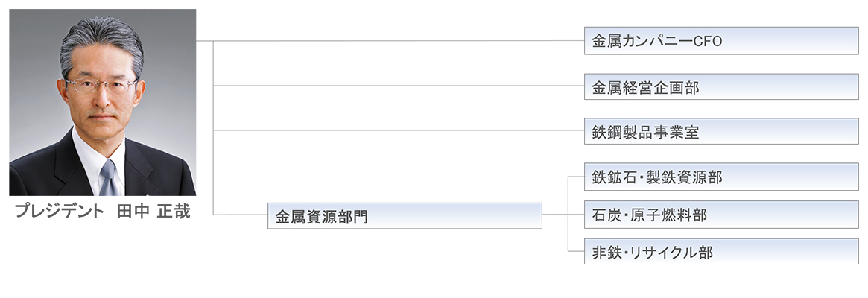This screenshot has width=868, height=298.
Task: Open the 金属カンパニーCFO box
Action: click(x=720, y=41)
